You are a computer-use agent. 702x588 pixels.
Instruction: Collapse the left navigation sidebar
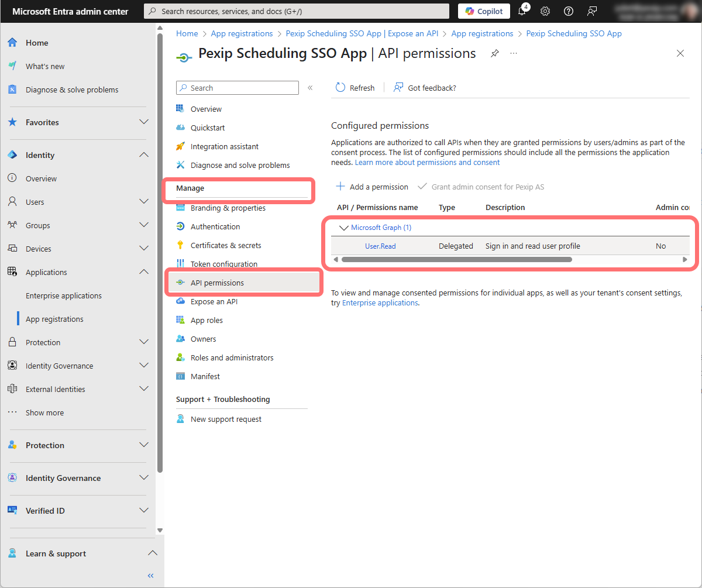click(x=150, y=576)
